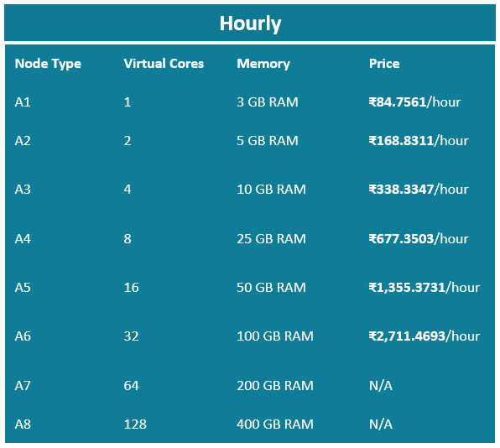
Task: Select the A2 node type
Action: pos(23,141)
